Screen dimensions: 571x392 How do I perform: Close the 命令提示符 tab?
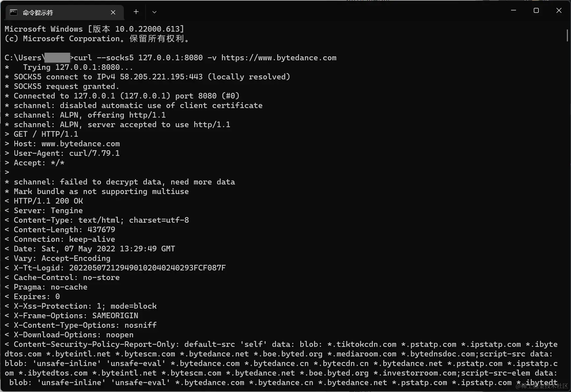coord(113,13)
